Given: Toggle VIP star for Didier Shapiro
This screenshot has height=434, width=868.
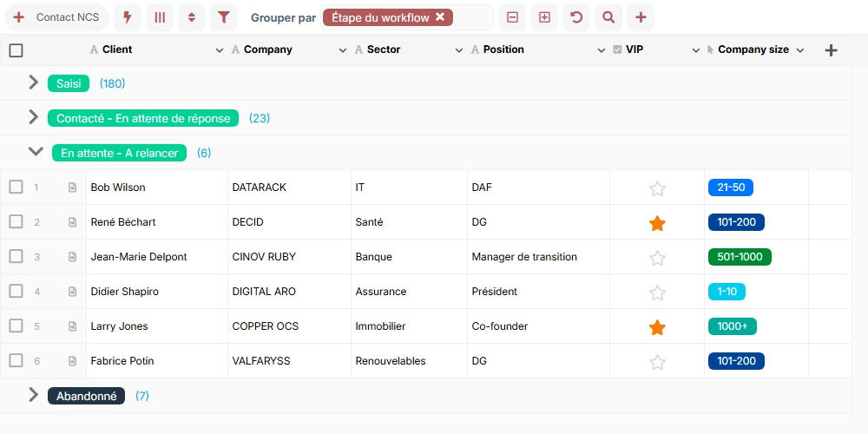Looking at the screenshot, I should 657,293.
